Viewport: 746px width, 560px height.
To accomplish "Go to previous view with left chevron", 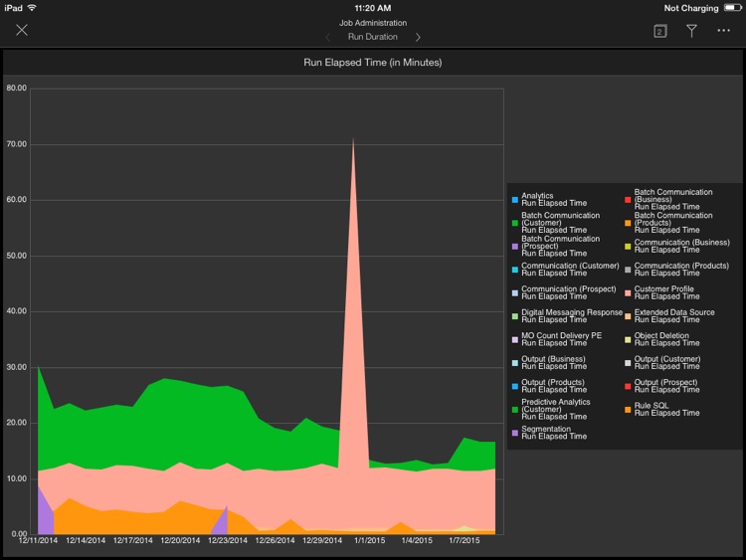I will coord(328,37).
